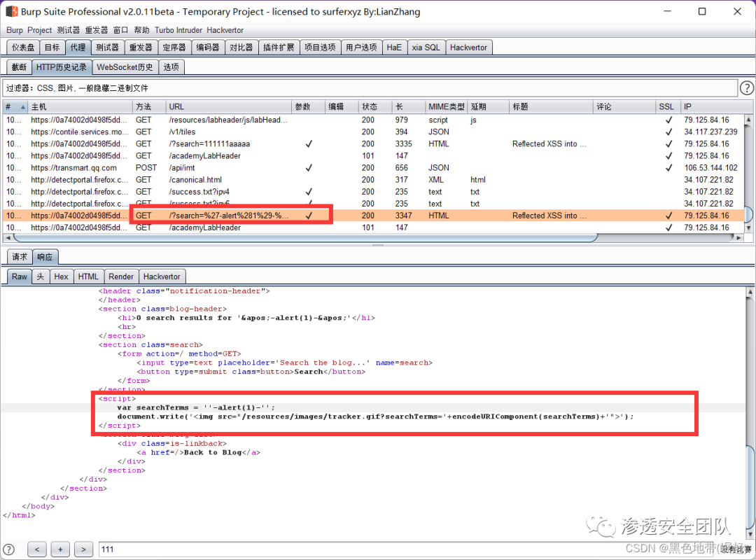The height and width of the screenshot is (560, 756).
Task: Switch to the 定序器 tab
Action: pyautogui.click(x=174, y=48)
